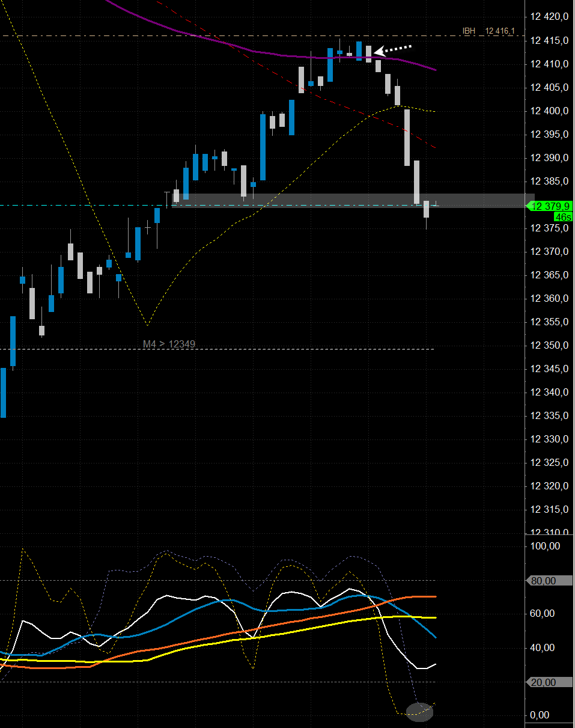575x728 pixels.
Task: Click price axis label 12 375,0
Action: pos(549,228)
